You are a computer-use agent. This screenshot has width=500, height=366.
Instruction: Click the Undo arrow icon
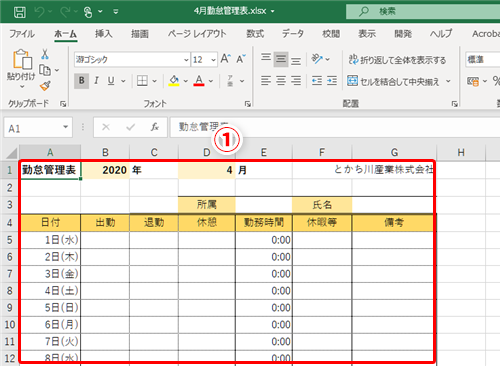(x=40, y=12)
